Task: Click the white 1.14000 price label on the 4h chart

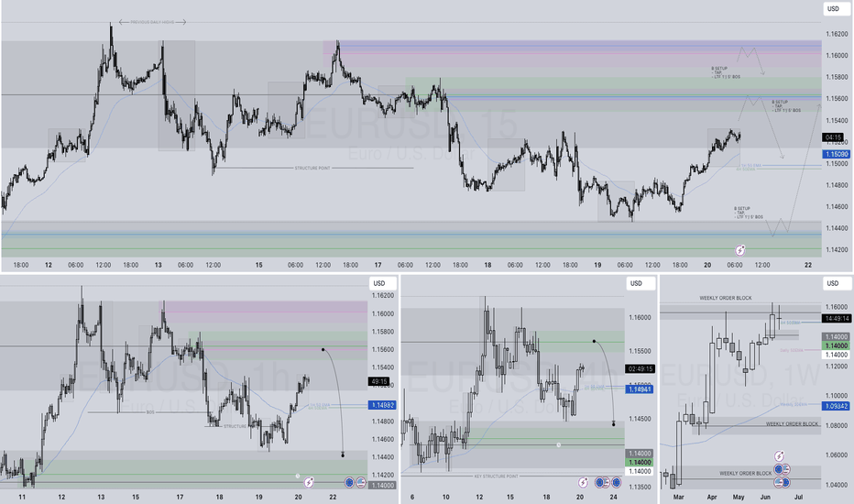Action: [x=640, y=471]
